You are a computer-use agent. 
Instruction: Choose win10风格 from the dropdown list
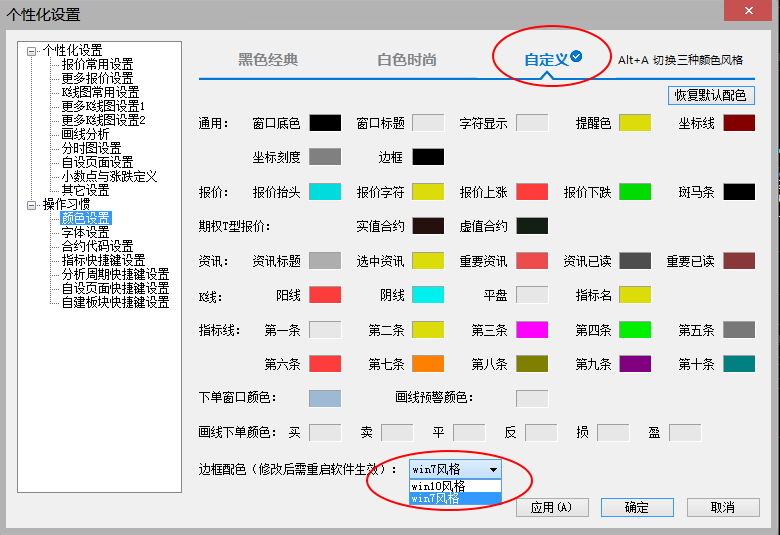(438, 485)
